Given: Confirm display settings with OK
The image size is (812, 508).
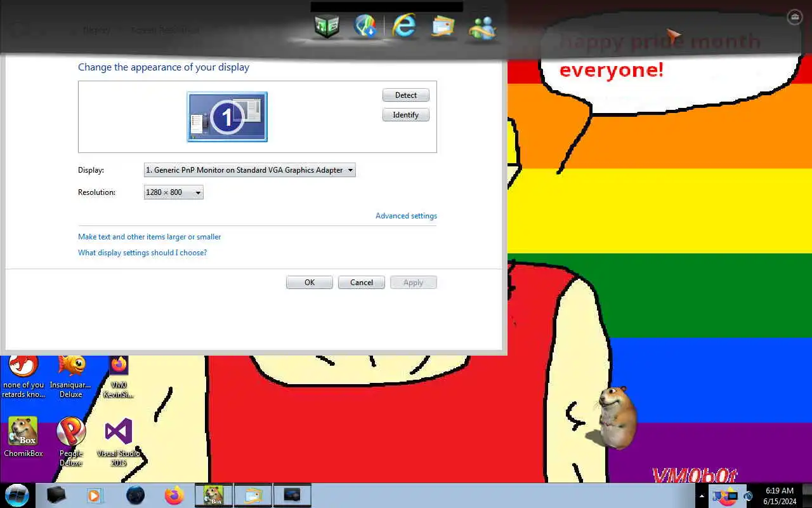Looking at the screenshot, I should [310, 283].
